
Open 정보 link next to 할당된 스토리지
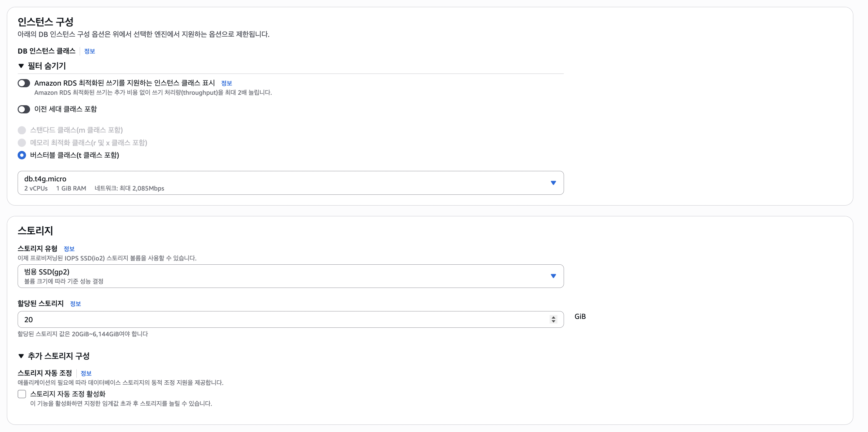[x=75, y=304]
